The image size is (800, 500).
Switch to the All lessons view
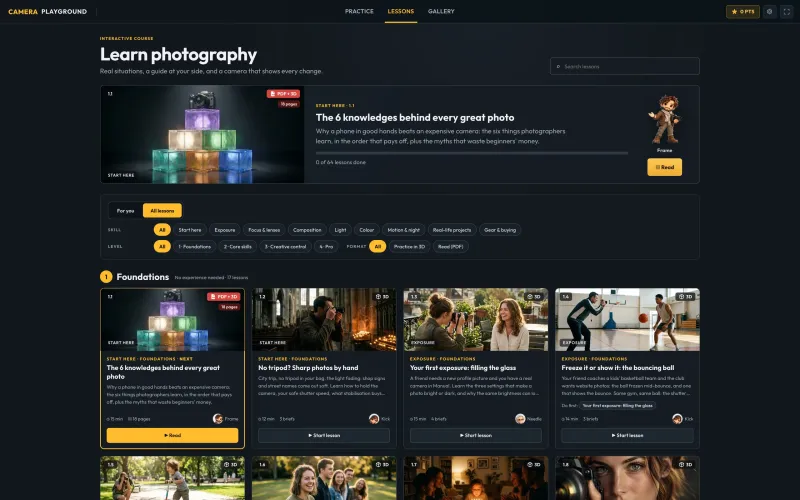[x=162, y=211]
